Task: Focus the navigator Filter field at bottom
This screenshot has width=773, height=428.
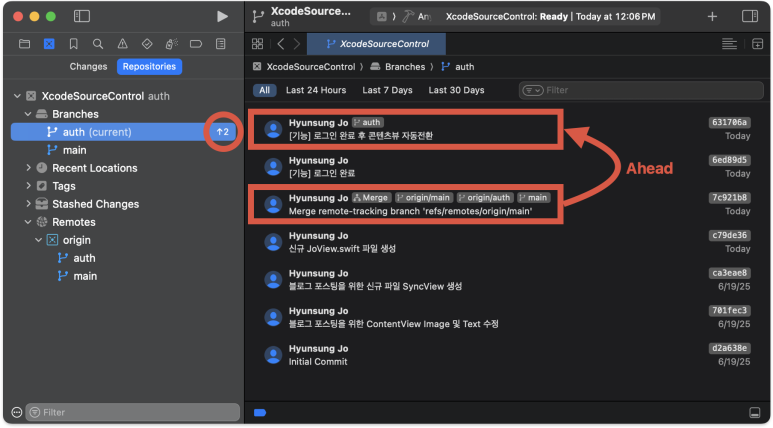Action: tap(133, 412)
